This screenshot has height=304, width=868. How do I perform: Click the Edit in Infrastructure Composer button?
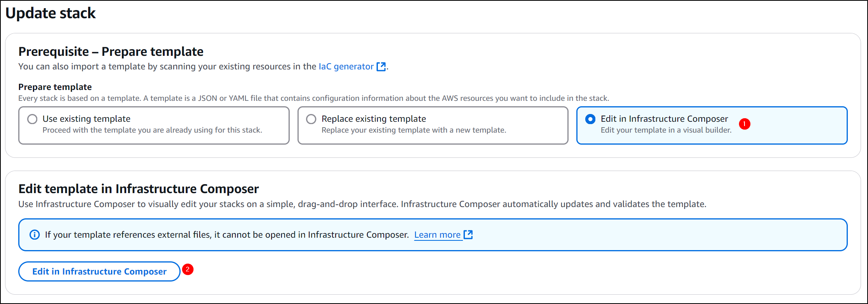[x=99, y=271]
